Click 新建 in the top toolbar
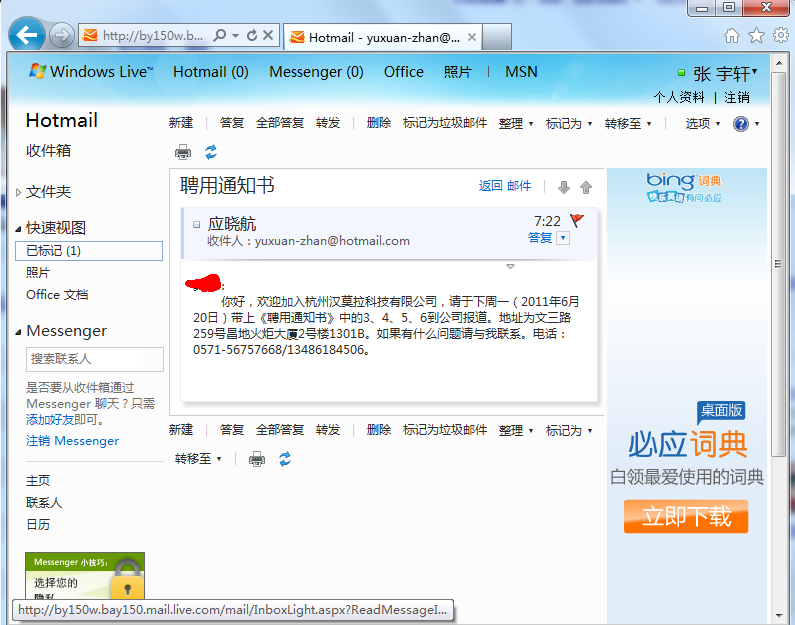This screenshot has height=625, width=795. coord(181,123)
